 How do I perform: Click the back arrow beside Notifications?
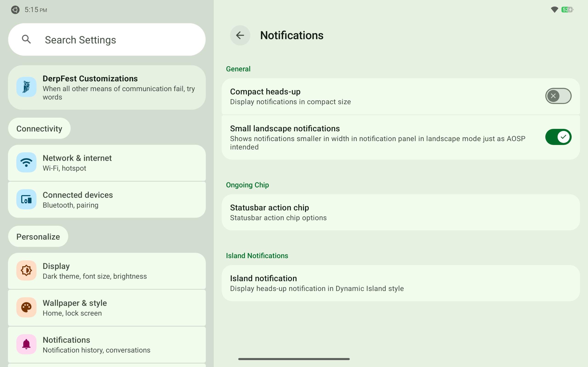coord(240,35)
